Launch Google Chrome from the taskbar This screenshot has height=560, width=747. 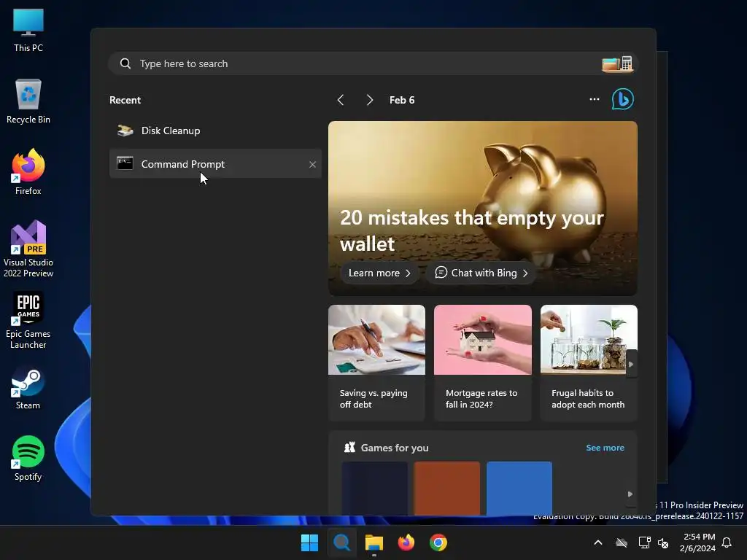point(438,542)
